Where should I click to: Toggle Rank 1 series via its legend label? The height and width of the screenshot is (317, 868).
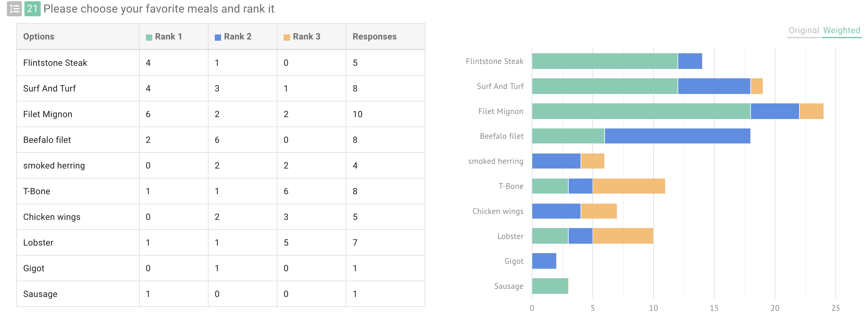pos(167,36)
